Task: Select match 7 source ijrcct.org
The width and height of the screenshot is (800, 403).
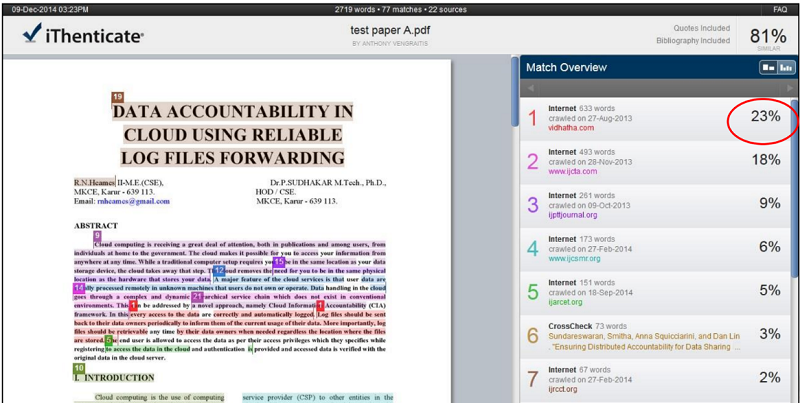Action: tap(563, 389)
